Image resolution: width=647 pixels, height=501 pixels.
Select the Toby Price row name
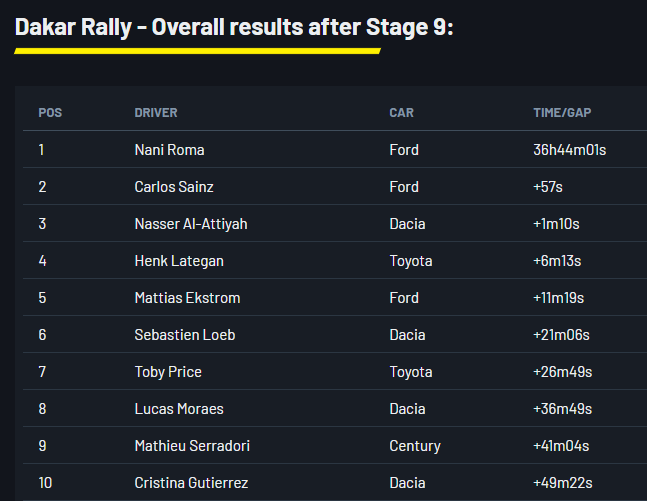[168, 372]
